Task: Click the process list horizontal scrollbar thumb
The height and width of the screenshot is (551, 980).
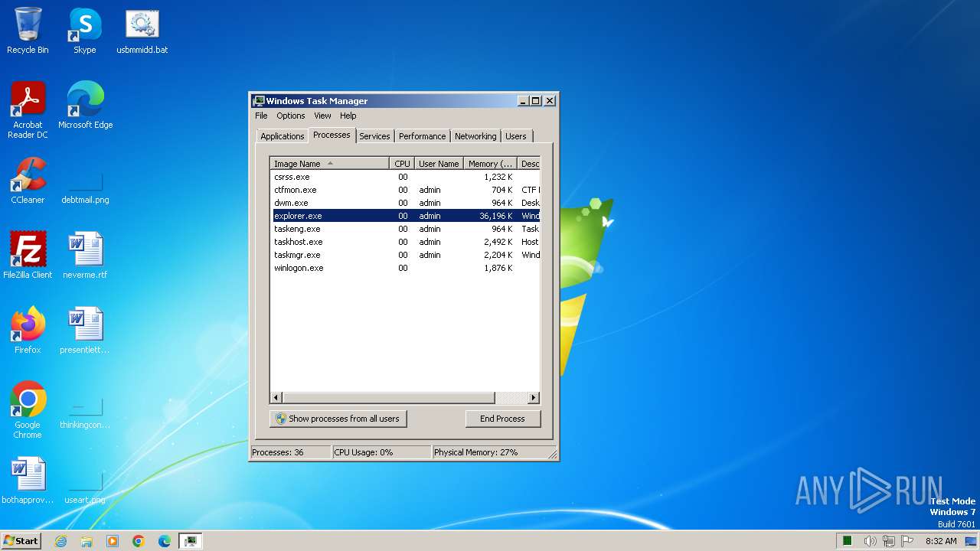Action: pyautogui.click(x=389, y=398)
